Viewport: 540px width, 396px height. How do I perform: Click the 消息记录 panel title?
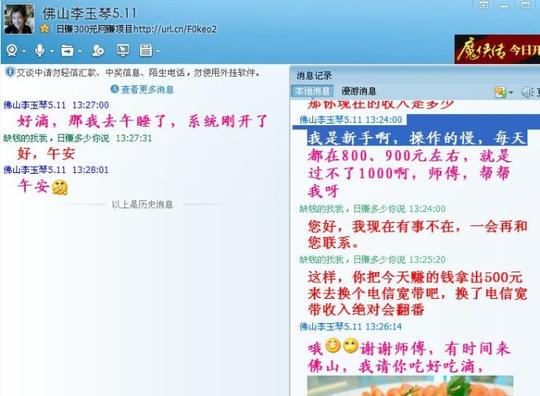tap(314, 75)
